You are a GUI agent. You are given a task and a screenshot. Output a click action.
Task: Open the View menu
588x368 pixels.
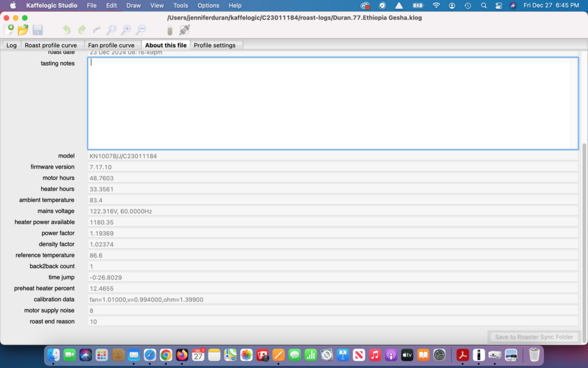coord(157,6)
